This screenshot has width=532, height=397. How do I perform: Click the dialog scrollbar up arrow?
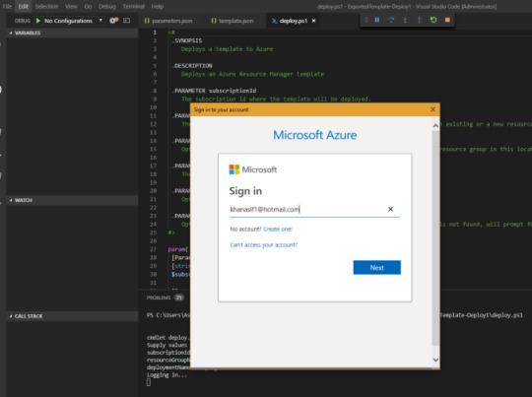[435, 125]
